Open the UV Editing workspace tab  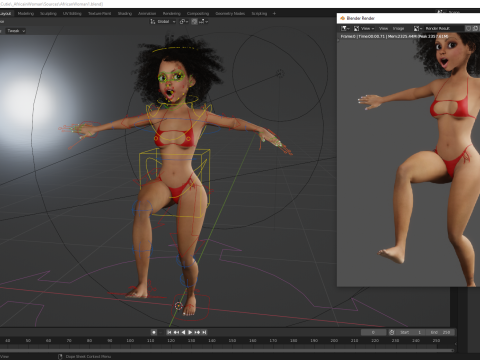click(x=72, y=14)
